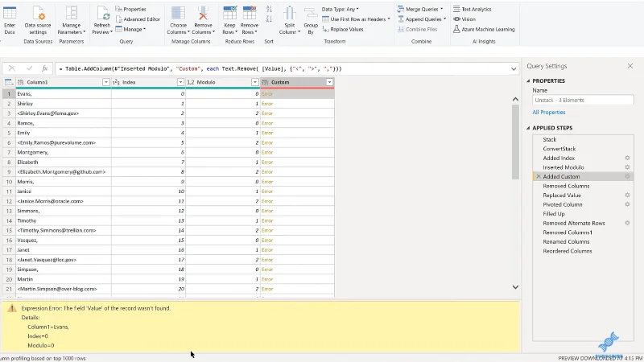Open the Manage dropdown in Query group
644x362 pixels.
130,30
